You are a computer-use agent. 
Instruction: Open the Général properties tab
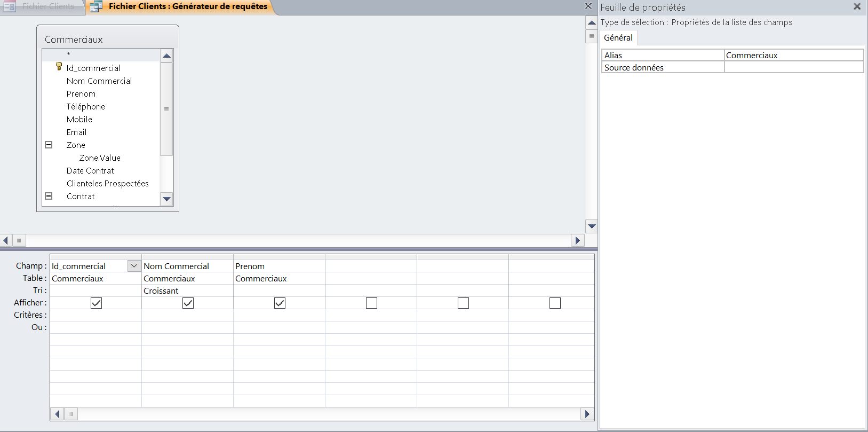tap(618, 37)
